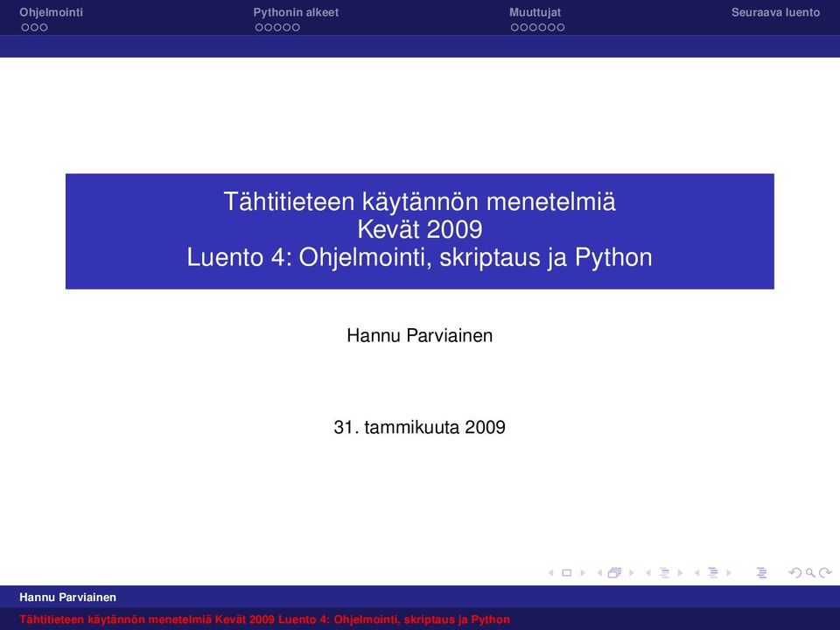Jump to the Seuraava luento section
840x630 pixels.
click(776, 12)
